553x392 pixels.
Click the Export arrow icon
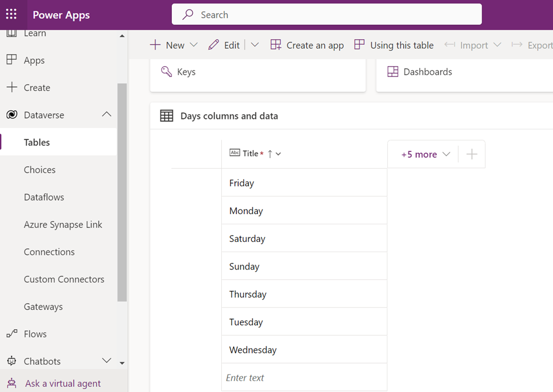point(517,44)
